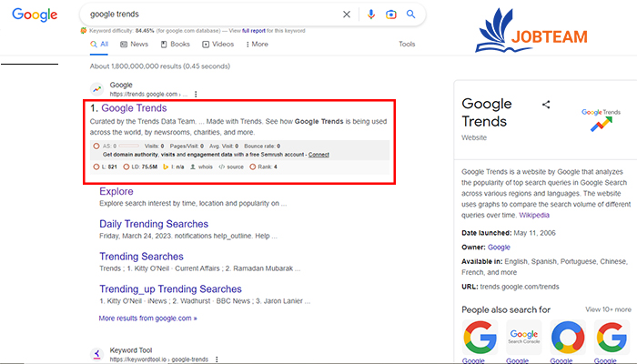
Task: Open the Explore sitelink
Action: click(x=116, y=191)
